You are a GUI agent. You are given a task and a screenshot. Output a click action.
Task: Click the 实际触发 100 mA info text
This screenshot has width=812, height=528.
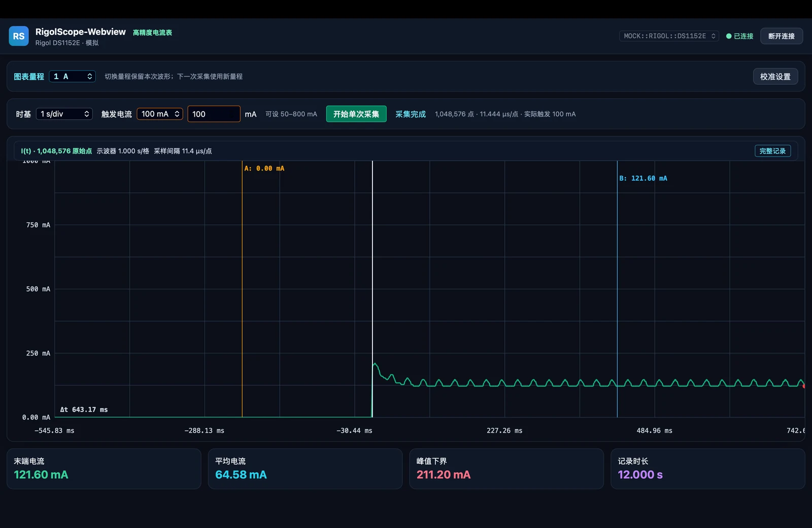pyautogui.click(x=550, y=114)
